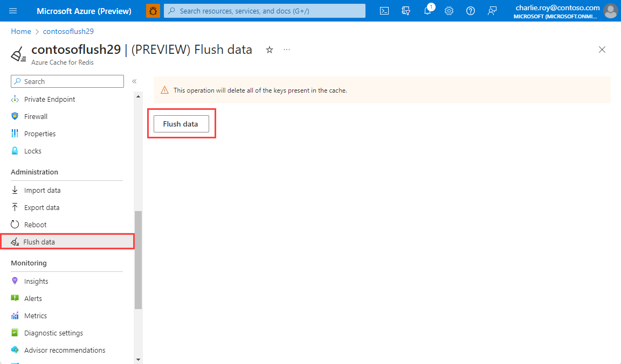621x364 pixels.
Task: Click the resources search bar at top
Action: point(264,10)
